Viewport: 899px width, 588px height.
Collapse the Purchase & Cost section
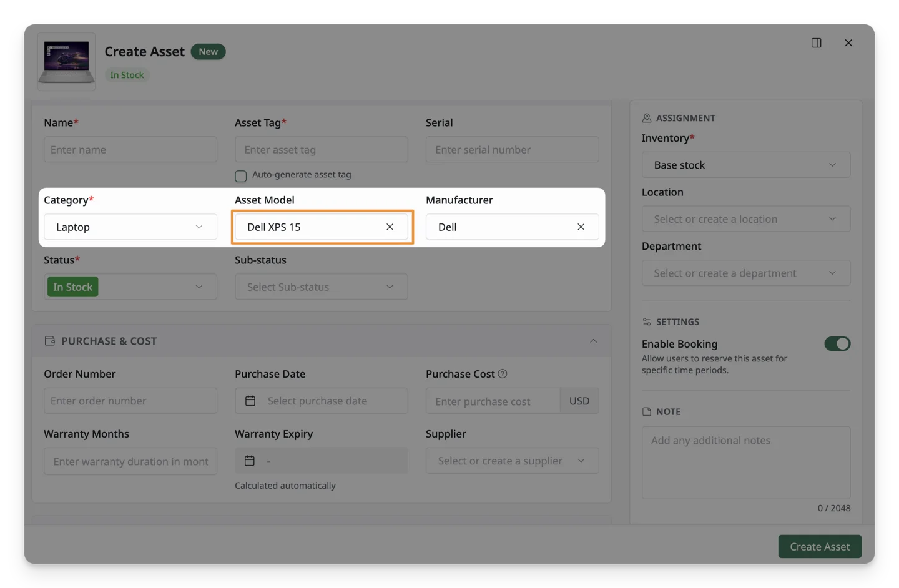pyautogui.click(x=593, y=341)
